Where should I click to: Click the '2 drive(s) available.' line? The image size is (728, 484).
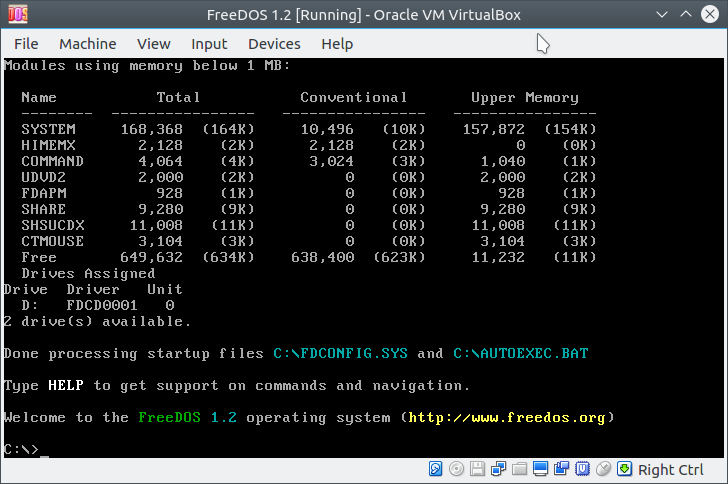(98, 321)
